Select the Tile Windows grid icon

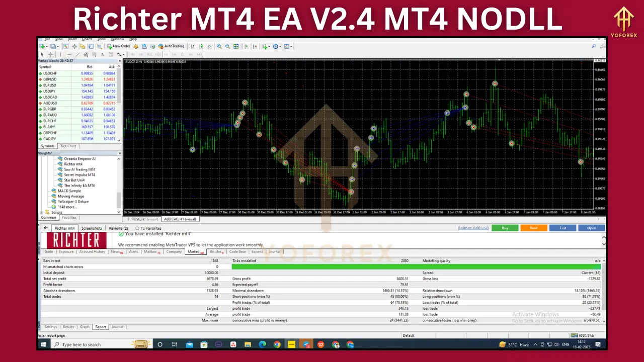[236, 46]
